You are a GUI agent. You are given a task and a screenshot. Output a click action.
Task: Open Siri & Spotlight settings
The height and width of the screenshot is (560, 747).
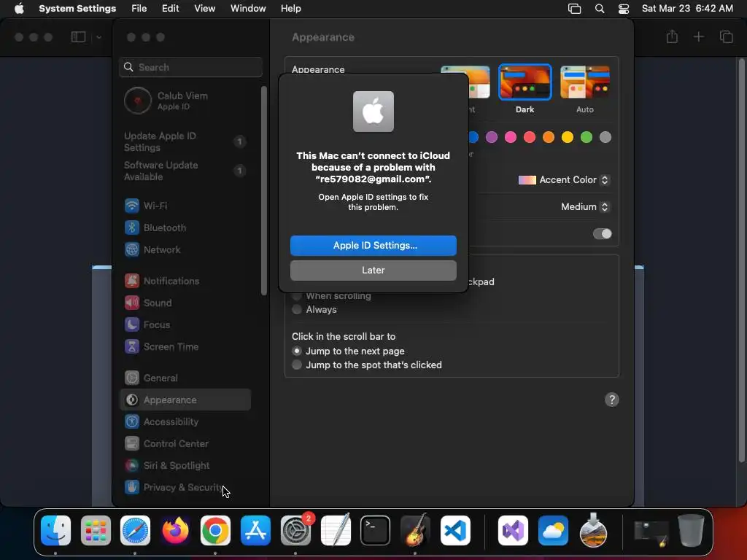coord(186,466)
